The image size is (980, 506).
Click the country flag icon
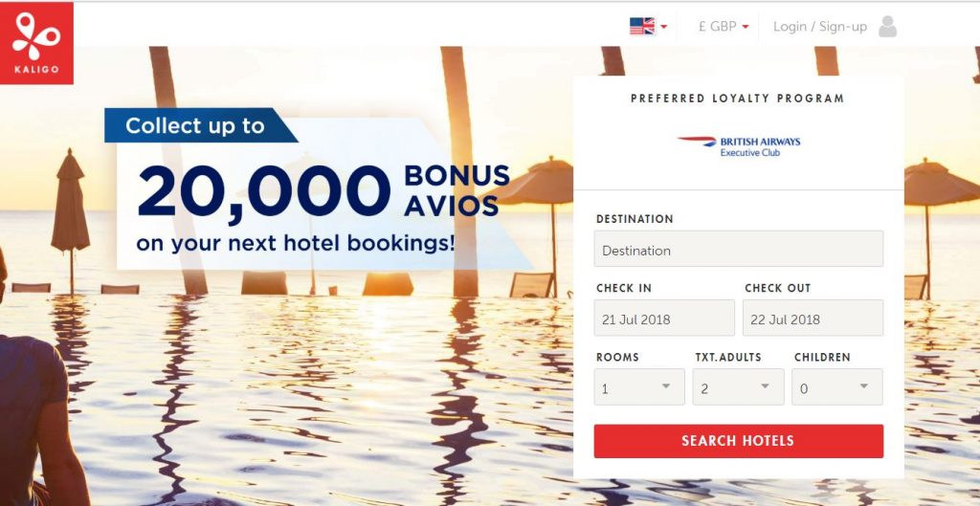click(x=642, y=26)
